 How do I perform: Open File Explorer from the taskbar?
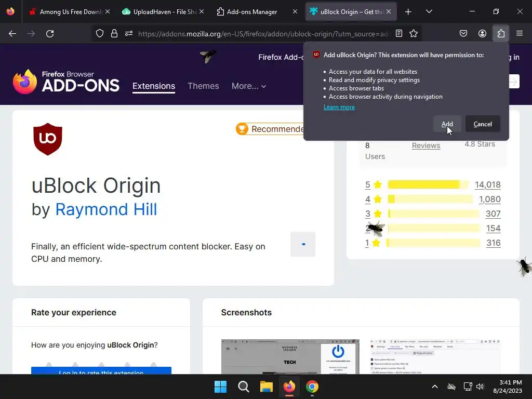pos(267,387)
